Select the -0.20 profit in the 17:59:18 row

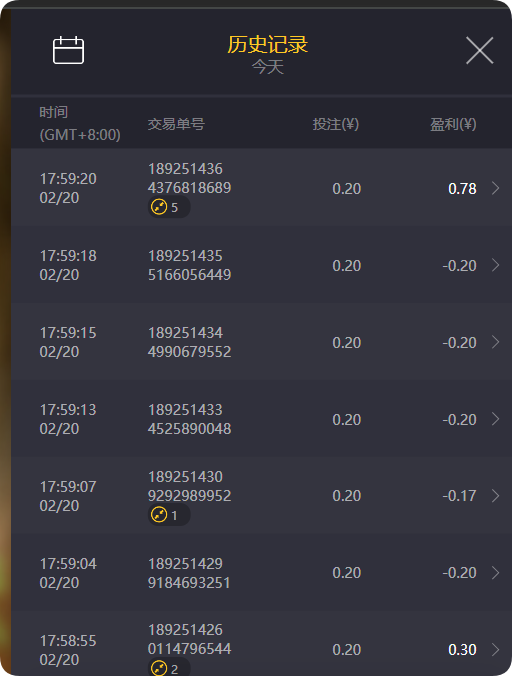(x=459, y=266)
